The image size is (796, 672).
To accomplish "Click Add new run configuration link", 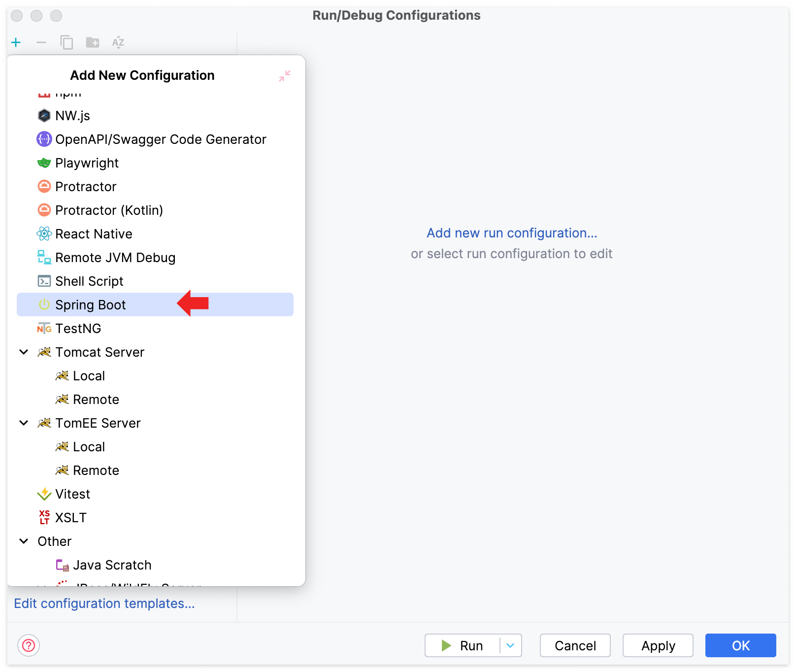I will [x=512, y=233].
